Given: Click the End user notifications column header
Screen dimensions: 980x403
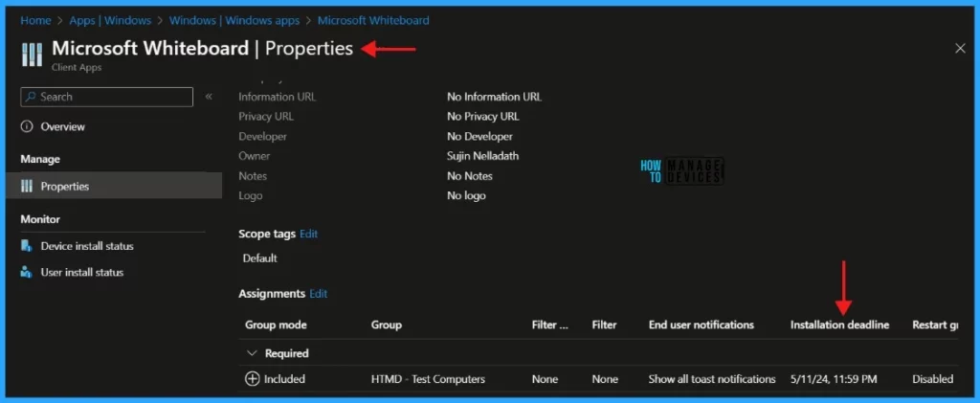Looking at the screenshot, I should 702,325.
